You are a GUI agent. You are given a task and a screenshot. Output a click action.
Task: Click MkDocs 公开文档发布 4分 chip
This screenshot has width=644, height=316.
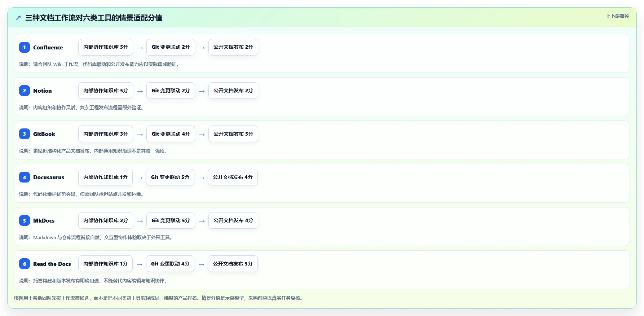pos(233,220)
